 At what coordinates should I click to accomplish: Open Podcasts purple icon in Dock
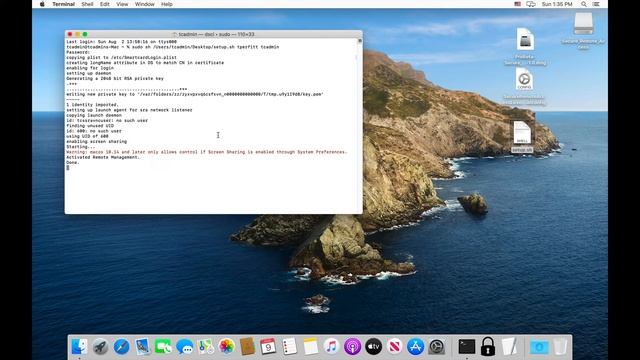[352, 347]
